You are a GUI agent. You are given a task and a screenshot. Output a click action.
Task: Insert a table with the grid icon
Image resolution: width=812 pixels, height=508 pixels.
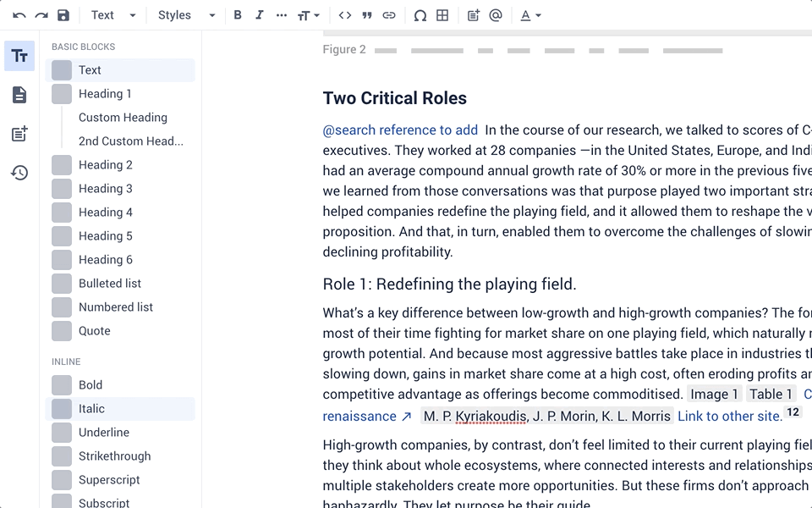point(442,14)
